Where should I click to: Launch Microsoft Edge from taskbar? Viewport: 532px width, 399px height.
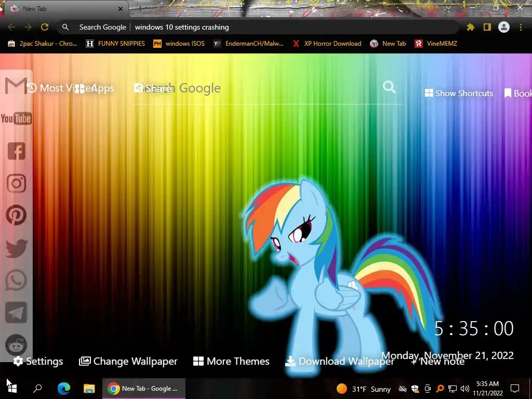(x=63, y=389)
